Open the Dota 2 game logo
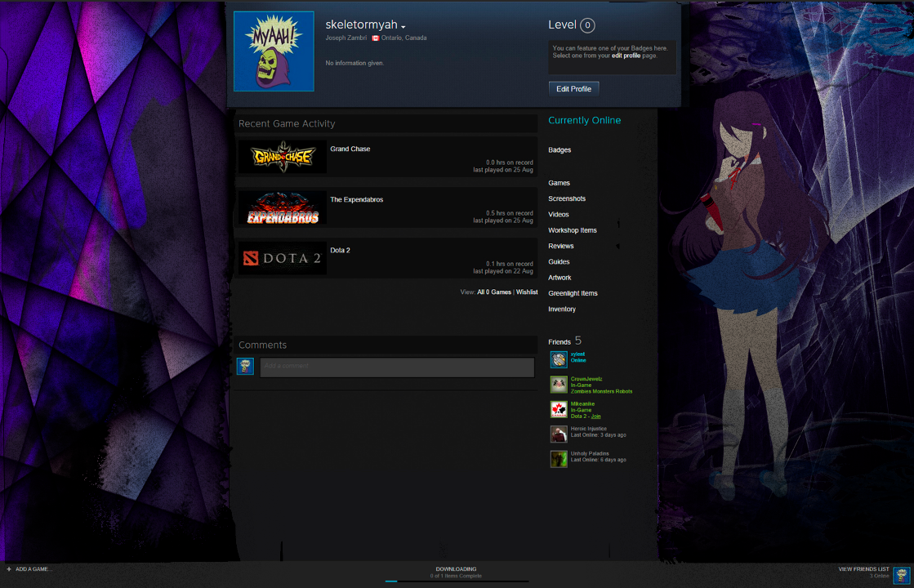Viewport: 914px width, 588px height. [283, 258]
